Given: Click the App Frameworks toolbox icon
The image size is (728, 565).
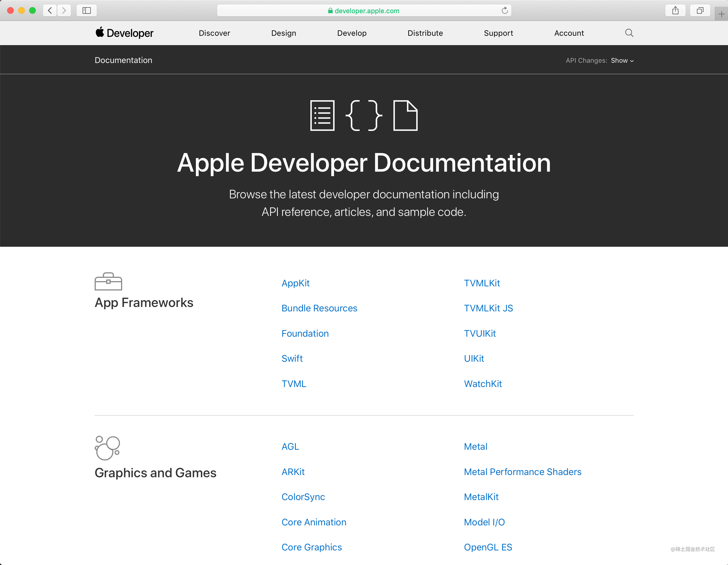Looking at the screenshot, I should [108, 281].
